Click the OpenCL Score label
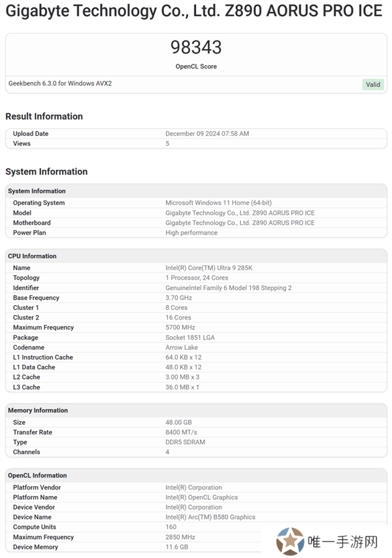The image size is (392, 558). (x=196, y=67)
